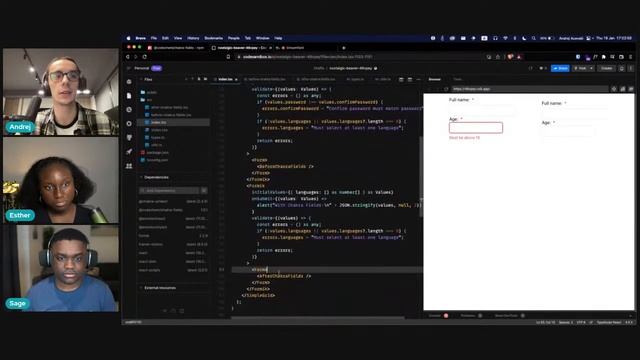Viewport: 640px width, 360px height.
Task: Expand the public folder
Action: [149, 92]
